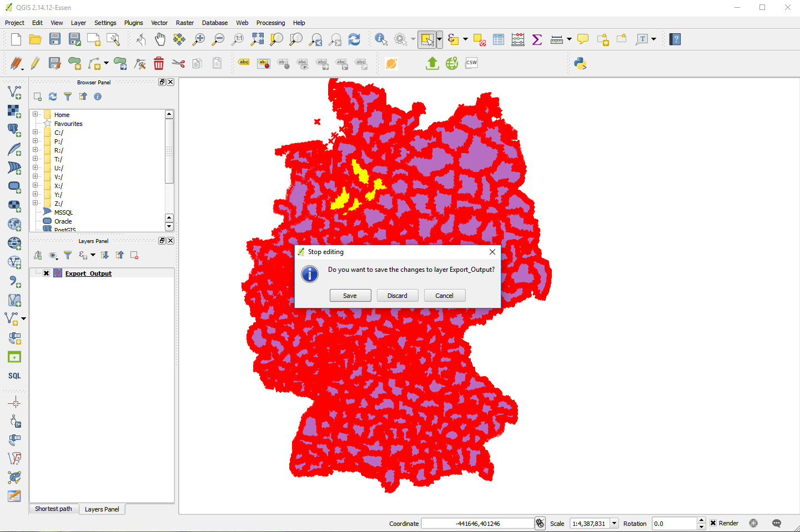Expand the P:/ drive node
Screen dimensions: 800x532
point(36,141)
